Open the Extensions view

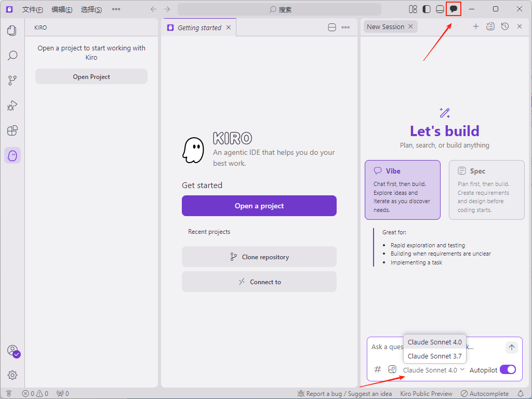(x=12, y=130)
